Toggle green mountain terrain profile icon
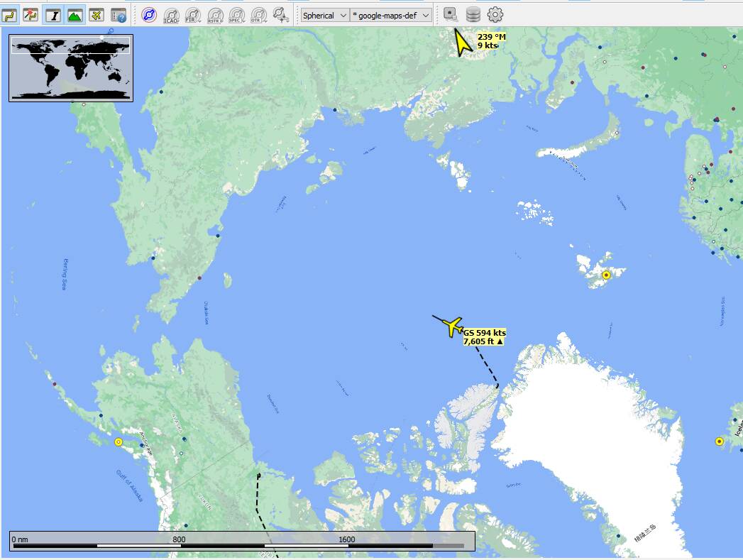This screenshot has height=560, width=743. pyautogui.click(x=75, y=15)
